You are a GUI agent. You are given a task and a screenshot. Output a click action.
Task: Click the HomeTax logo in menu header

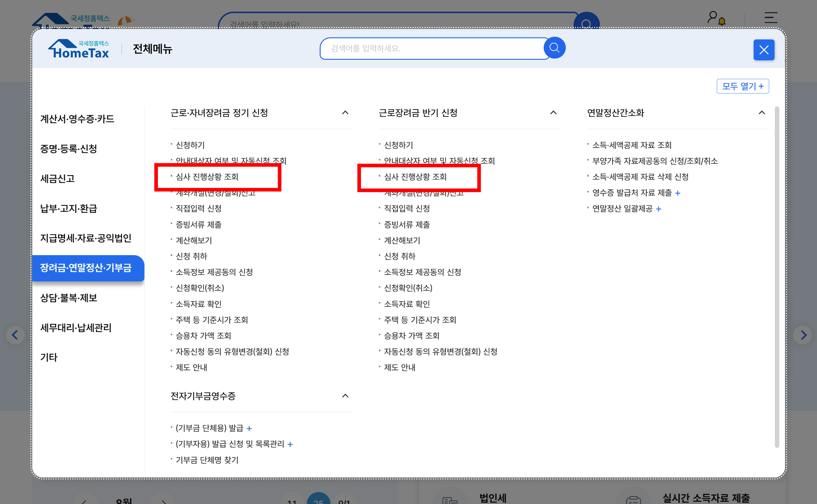tap(79, 49)
